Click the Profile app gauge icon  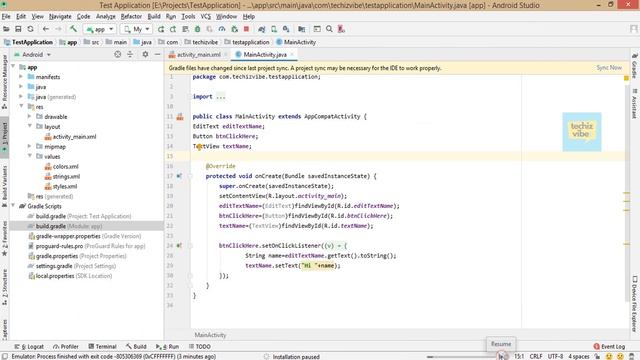[x=222, y=29]
